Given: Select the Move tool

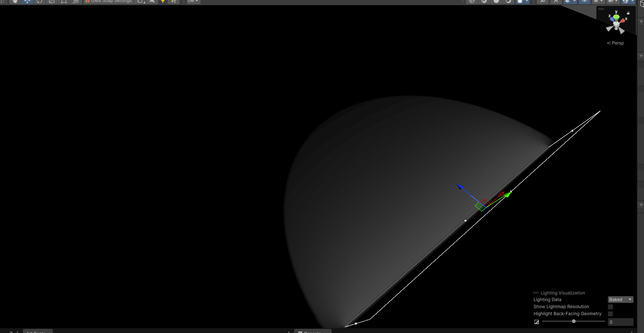Looking at the screenshot, I should pos(27,1).
